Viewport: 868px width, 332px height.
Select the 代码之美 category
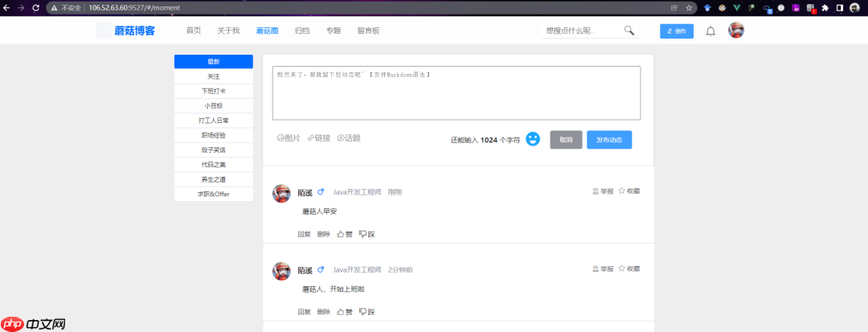click(214, 165)
